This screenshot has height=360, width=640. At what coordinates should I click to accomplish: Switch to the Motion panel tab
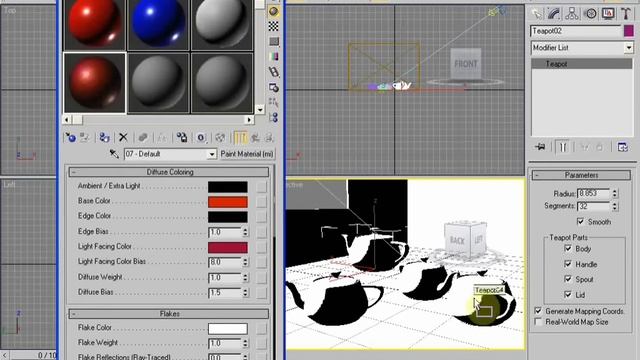click(590, 13)
